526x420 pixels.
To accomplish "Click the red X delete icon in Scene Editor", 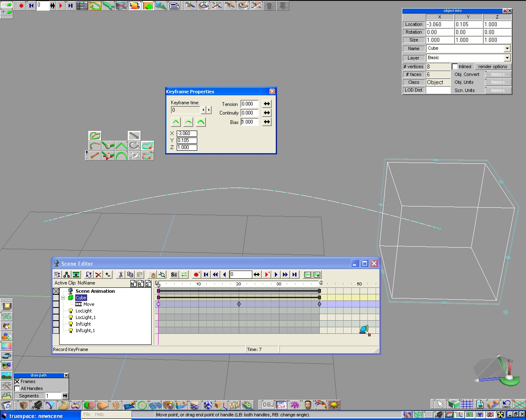I will coord(98,275).
